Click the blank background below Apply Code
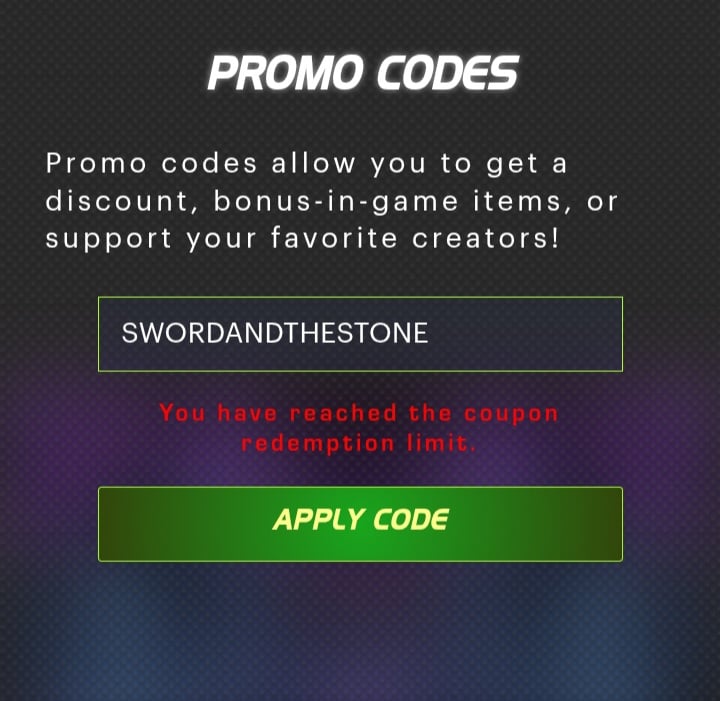Viewport: 720px width, 701px height. [x=360, y=634]
